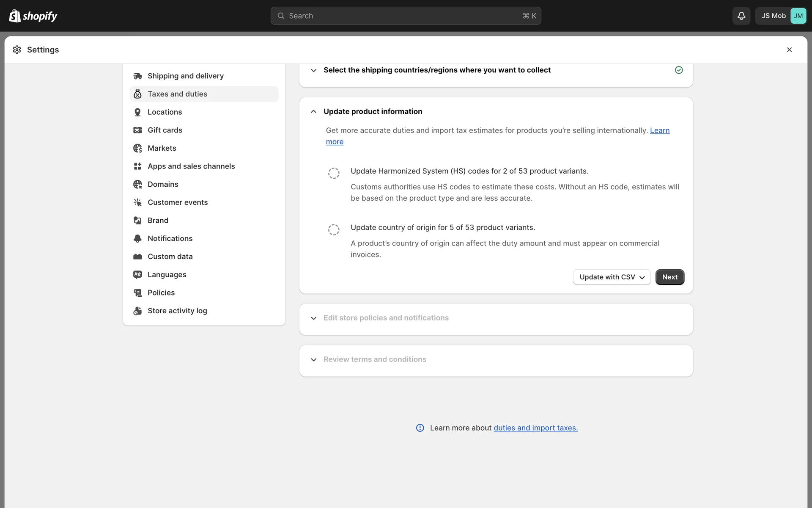Click the Shipping and delivery truck icon
Viewport: 812px width, 508px height.
(137, 76)
